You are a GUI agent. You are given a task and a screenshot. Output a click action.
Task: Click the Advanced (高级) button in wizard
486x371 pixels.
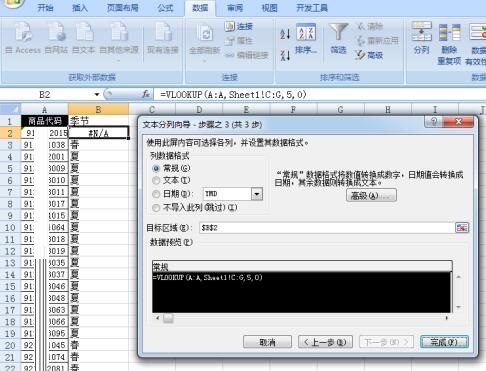[371, 196]
